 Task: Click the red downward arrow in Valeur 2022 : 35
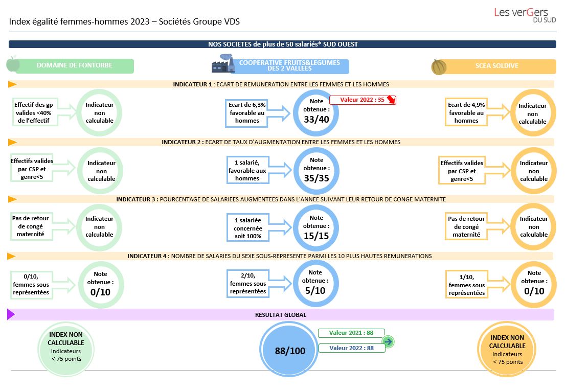pos(391,100)
